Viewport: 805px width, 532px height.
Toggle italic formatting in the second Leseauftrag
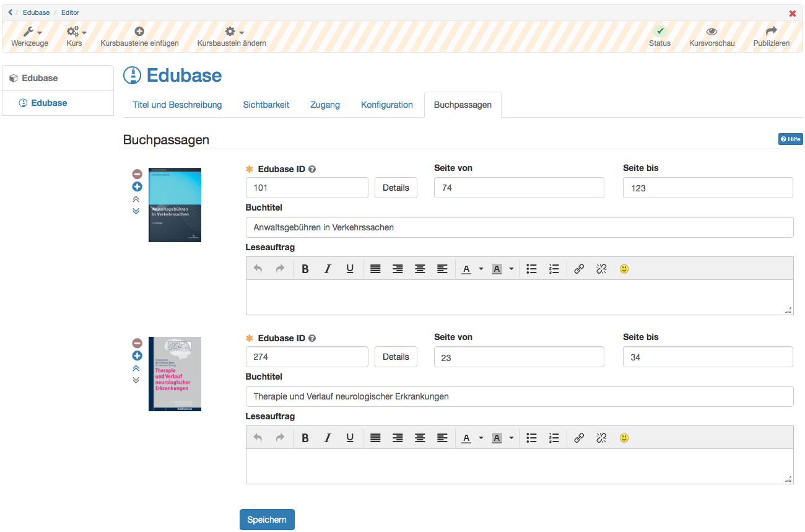tap(327, 438)
